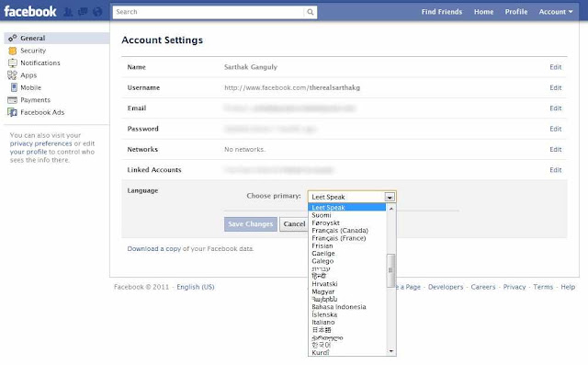588x365 pixels.
Task: Expand the Account dropdown menu
Action: click(555, 12)
